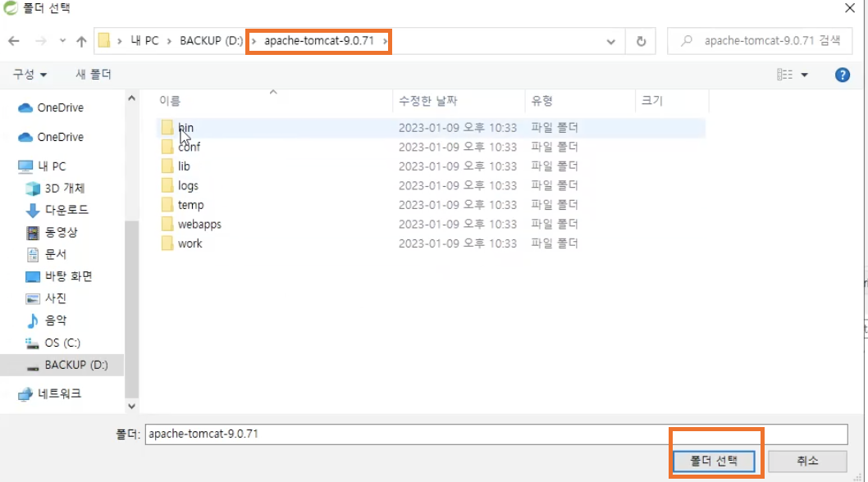
Task: Sort by the 수정한 날짜 column header
Action: (x=428, y=101)
